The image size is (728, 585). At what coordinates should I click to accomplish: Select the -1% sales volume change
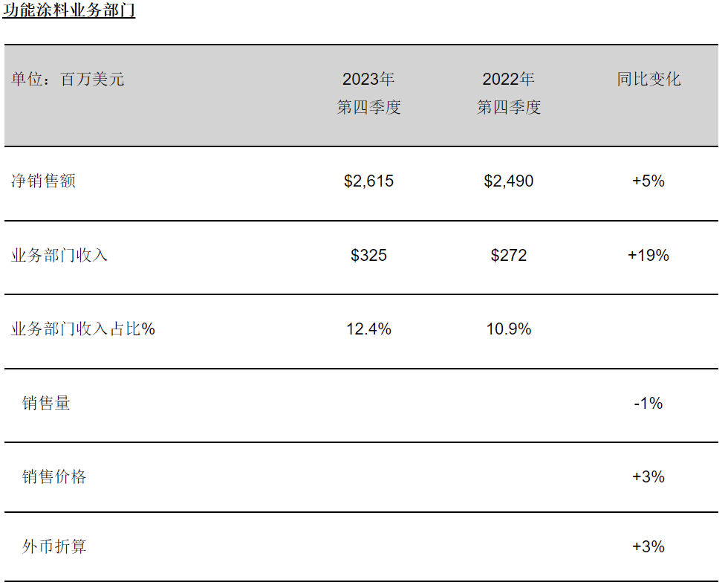click(x=649, y=403)
